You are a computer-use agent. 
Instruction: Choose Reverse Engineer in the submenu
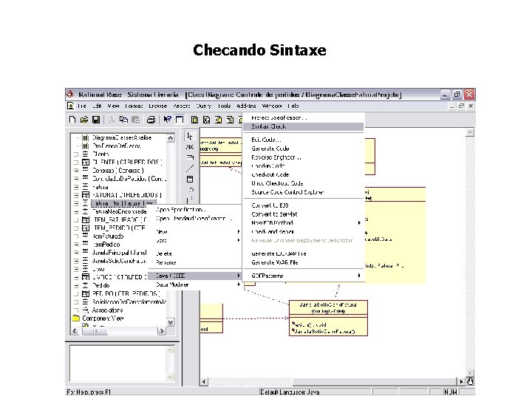pyautogui.click(x=303, y=157)
